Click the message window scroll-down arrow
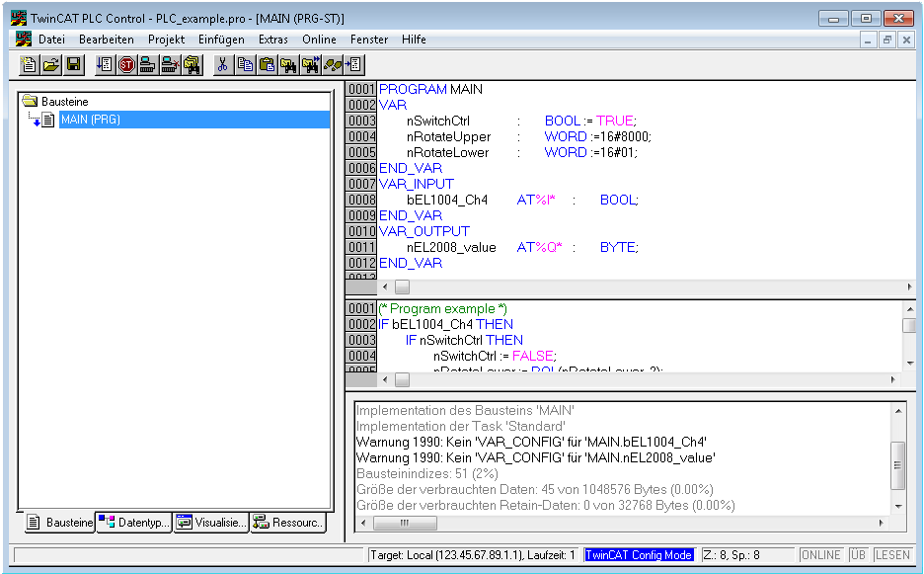Screen dimensions: 924x574 coord(897,506)
